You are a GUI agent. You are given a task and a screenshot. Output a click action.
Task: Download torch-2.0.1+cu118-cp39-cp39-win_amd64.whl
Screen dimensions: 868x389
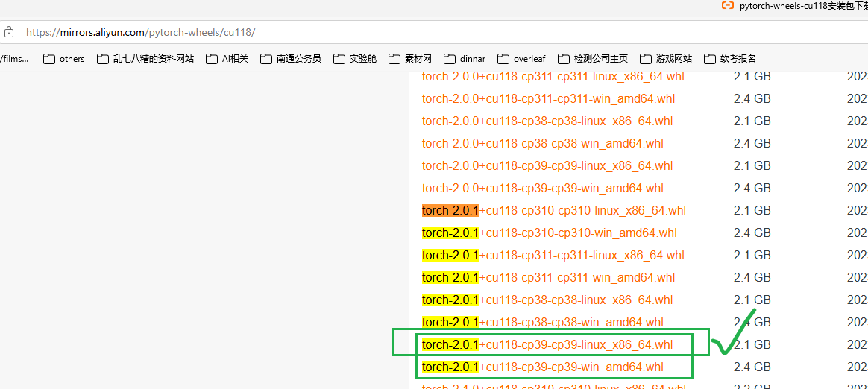543,367
